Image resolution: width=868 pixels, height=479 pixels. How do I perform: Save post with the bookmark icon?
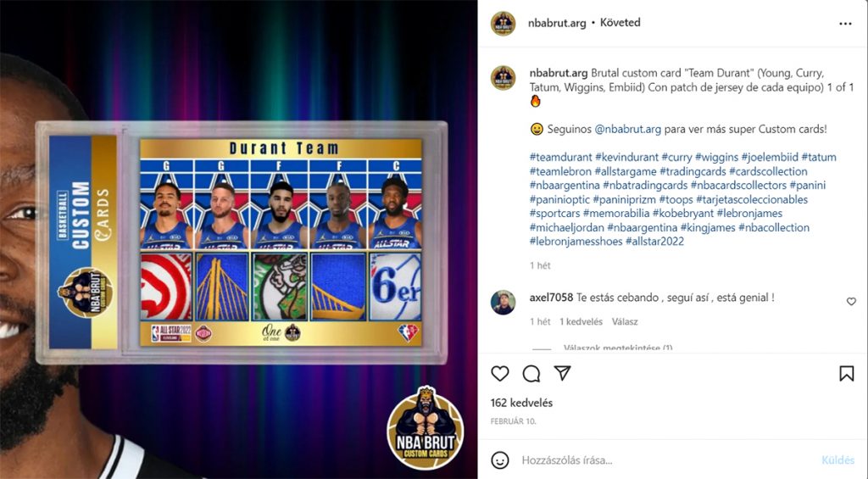pyautogui.click(x=847, y=374)
